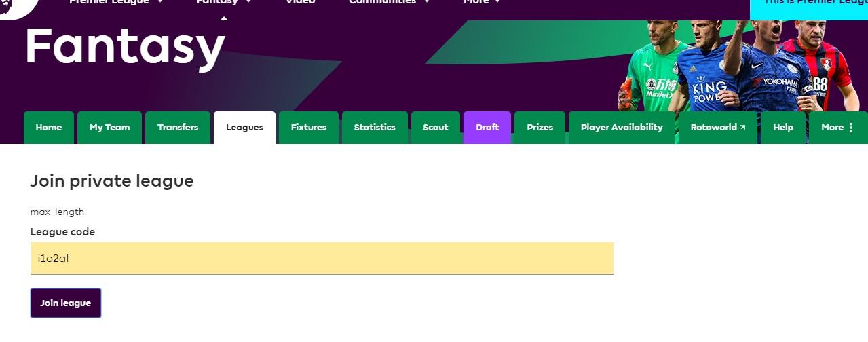Expand the top-bar More menu
Image resolution: width=868 pixels, height=342 pixels.
[482, 2]
